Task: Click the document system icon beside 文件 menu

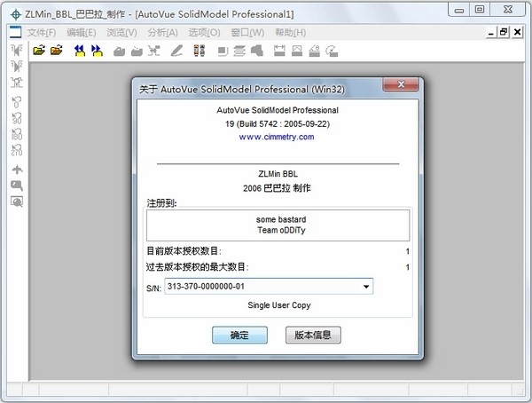Action: click(16, 32)
